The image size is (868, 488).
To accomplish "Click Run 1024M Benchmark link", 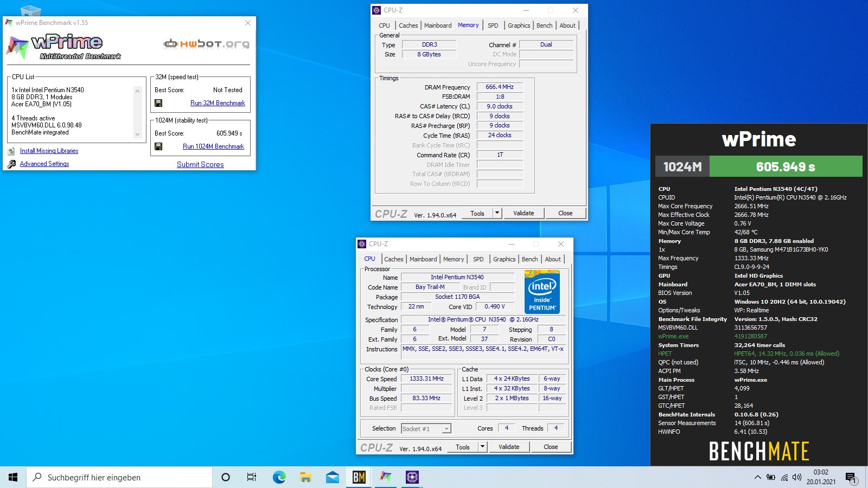I will click(x=213, y=146).
